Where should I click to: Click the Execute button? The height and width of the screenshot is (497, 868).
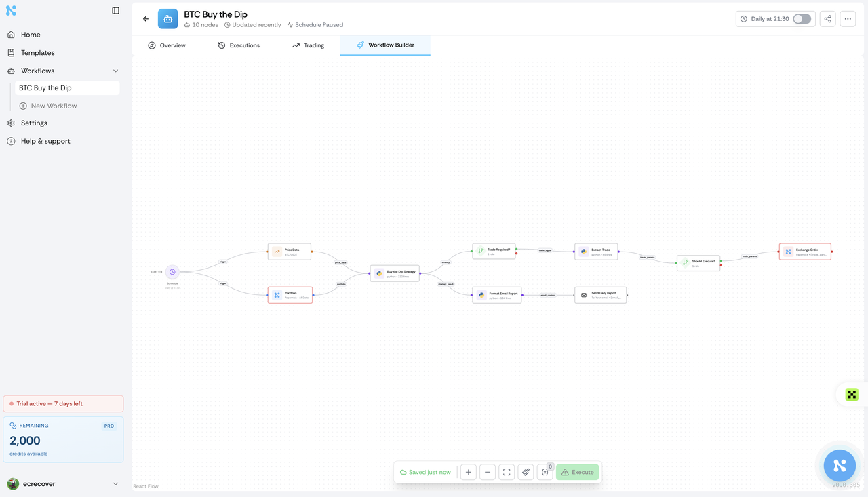pos(577,472)
